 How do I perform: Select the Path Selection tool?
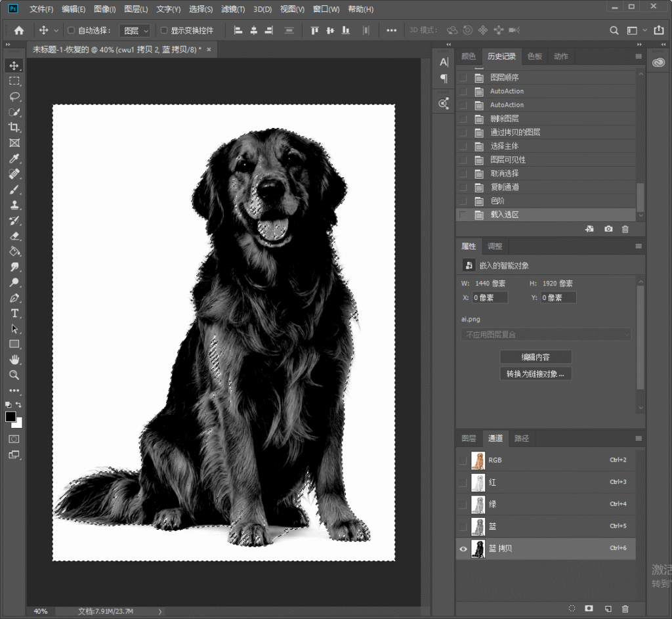tap(14, 329)
